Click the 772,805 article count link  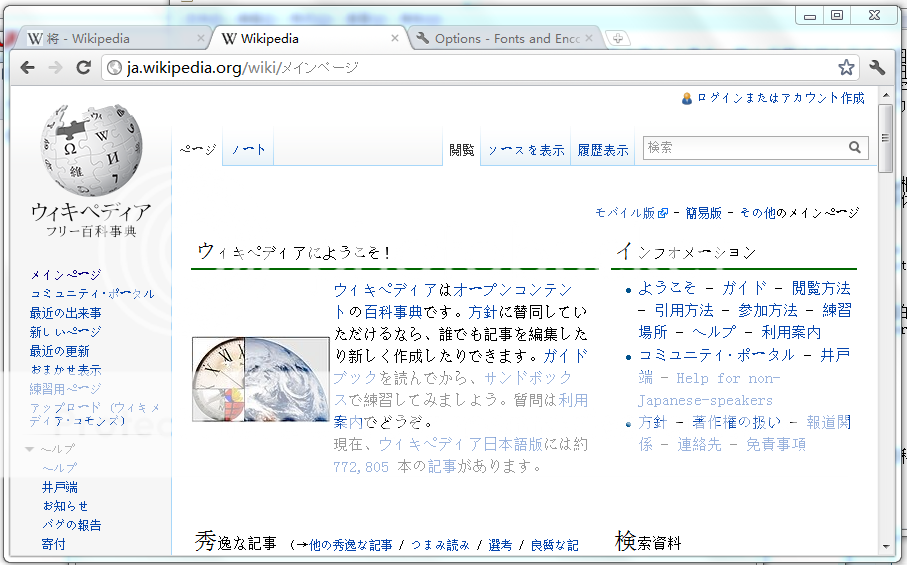tap(361, 466)
